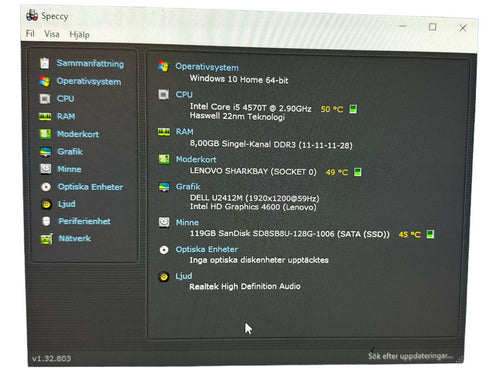
Task: Click 'Inga optiska diskenheter upptäcktes' text
Action: coord(259,260)
